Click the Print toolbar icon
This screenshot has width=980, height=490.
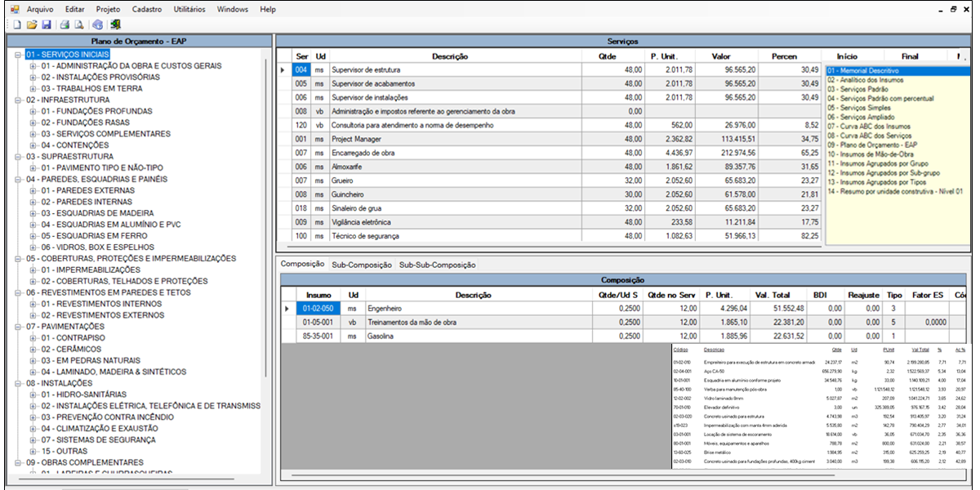65,24
